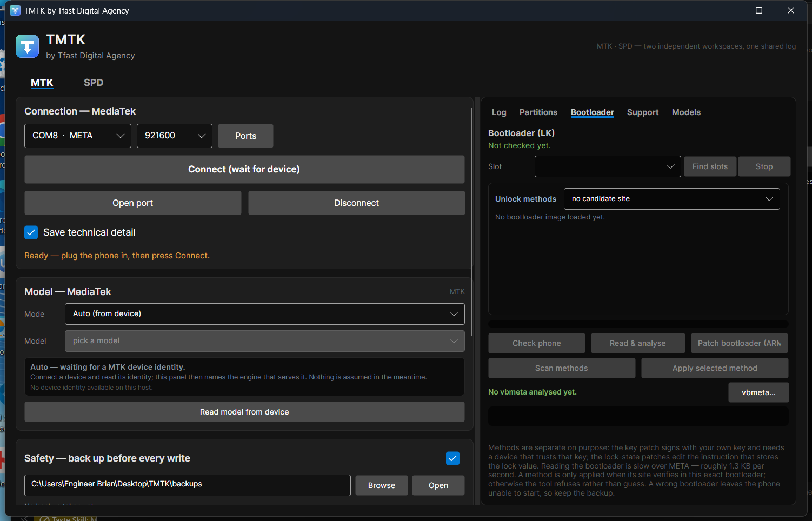This screenshot has height=521, width=812.
Task: Switch to the MTK workspace tab
Action: tap(42, 83)
